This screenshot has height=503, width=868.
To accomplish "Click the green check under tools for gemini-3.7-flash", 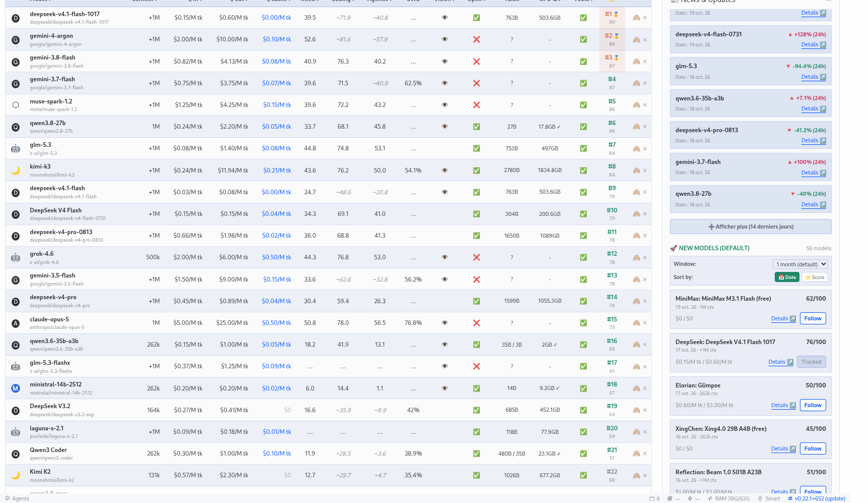I will (x=583, y=83).
